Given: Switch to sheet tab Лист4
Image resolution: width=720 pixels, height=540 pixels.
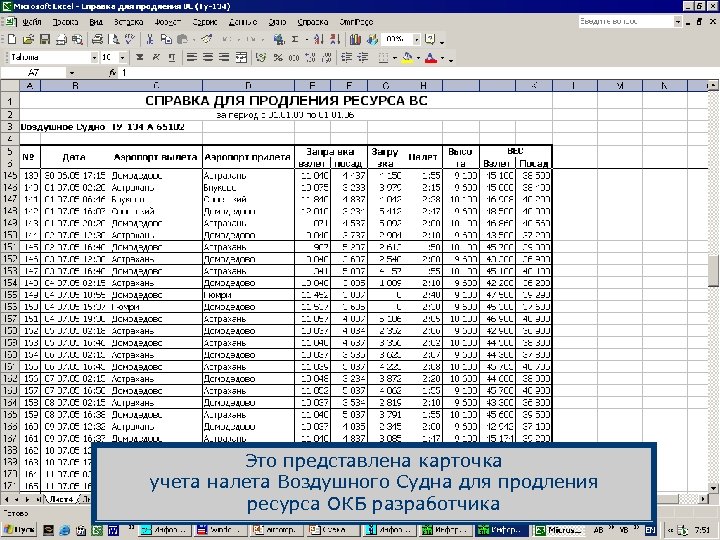Looking at the screenshot, I should (61, 499).
